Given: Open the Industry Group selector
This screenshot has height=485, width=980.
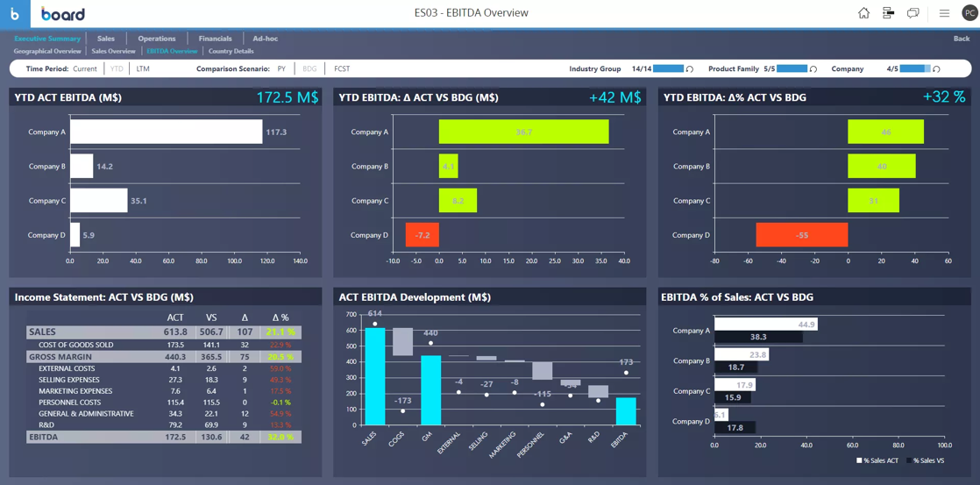Looking at the screenshot, I should [x=668, y=68].
